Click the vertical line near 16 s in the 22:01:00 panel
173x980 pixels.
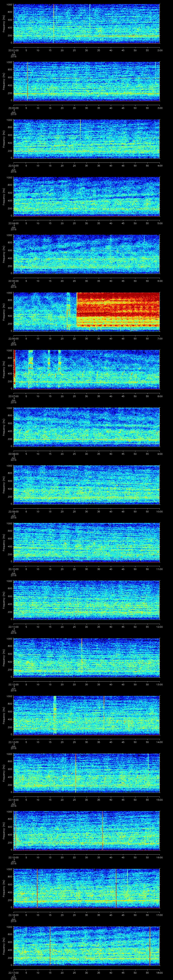[54, 24]
